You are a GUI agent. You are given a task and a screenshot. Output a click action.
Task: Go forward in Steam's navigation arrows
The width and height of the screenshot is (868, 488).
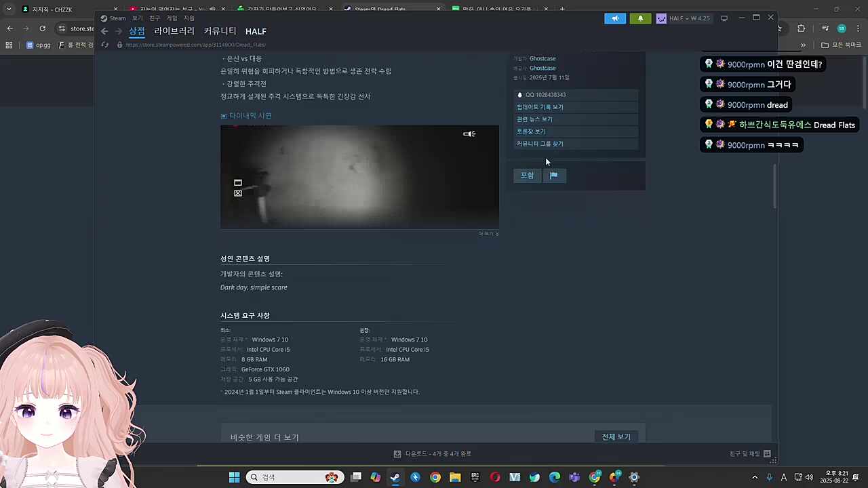tap(119, 31)
